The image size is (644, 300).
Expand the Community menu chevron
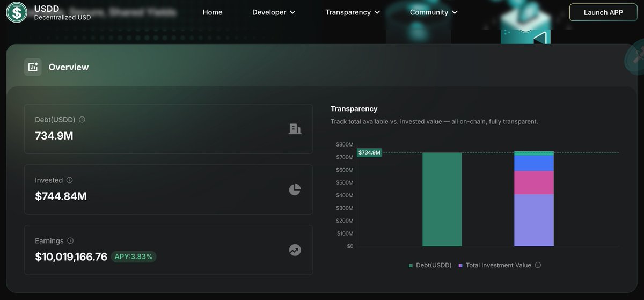pos(455,12)
